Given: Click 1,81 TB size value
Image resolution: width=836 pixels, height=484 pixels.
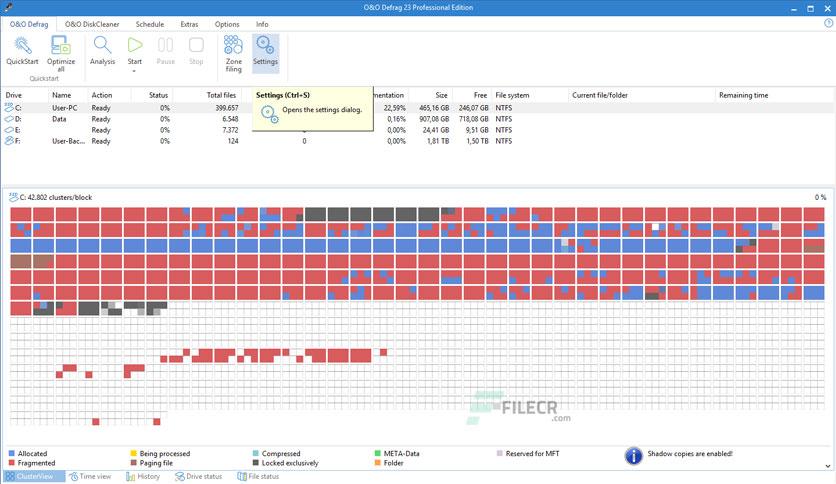Looking at the screenshot, I should coord(438,141).
